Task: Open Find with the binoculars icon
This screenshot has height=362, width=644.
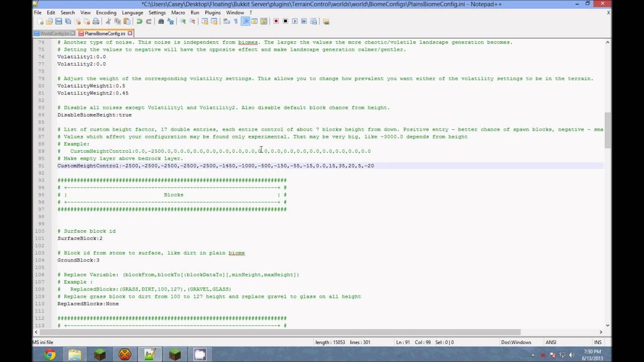Action: click(160, 21)
